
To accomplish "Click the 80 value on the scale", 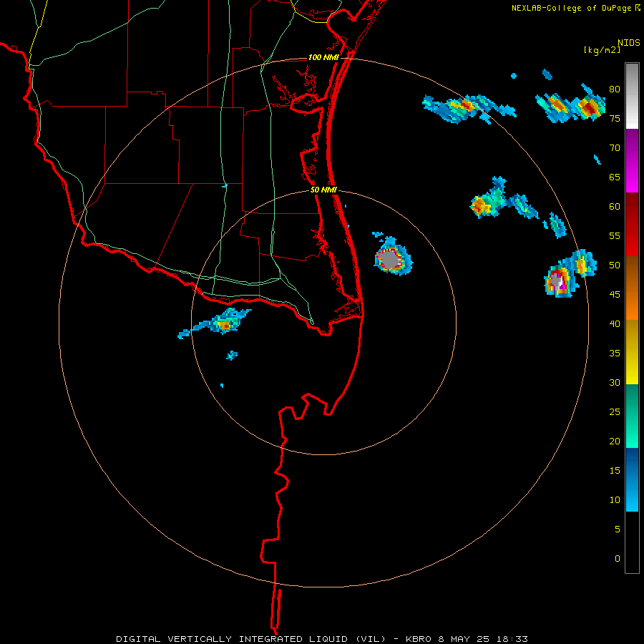I will point(615,89).
